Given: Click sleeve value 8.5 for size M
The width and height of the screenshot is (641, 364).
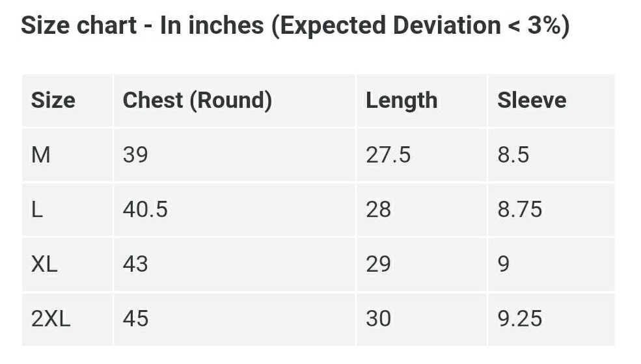Looking at the screenshot, I should 513,155.
